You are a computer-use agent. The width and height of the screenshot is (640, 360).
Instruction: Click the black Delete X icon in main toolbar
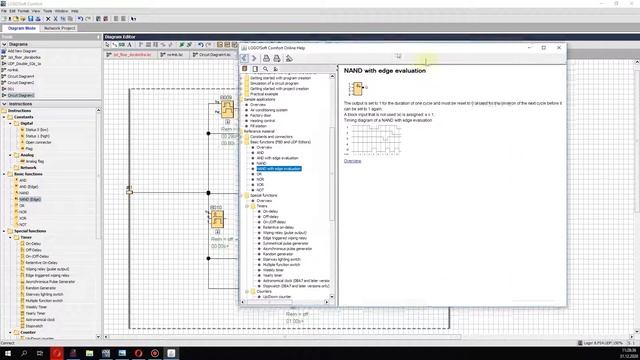click(x=48, y=19)
